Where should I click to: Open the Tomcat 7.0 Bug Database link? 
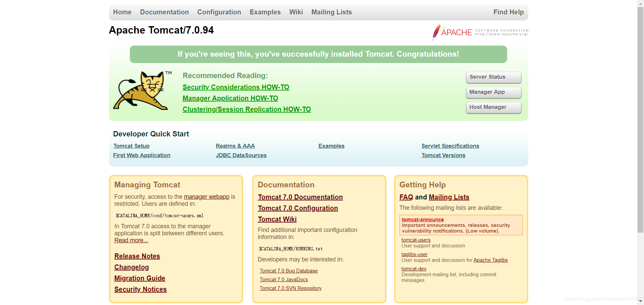click(x=288, y=271)
